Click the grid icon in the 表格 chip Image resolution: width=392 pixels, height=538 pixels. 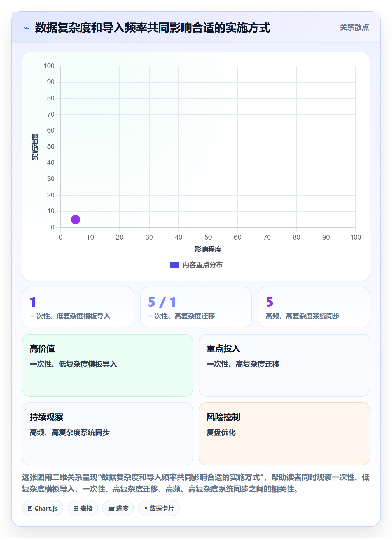tap(76, 509)
